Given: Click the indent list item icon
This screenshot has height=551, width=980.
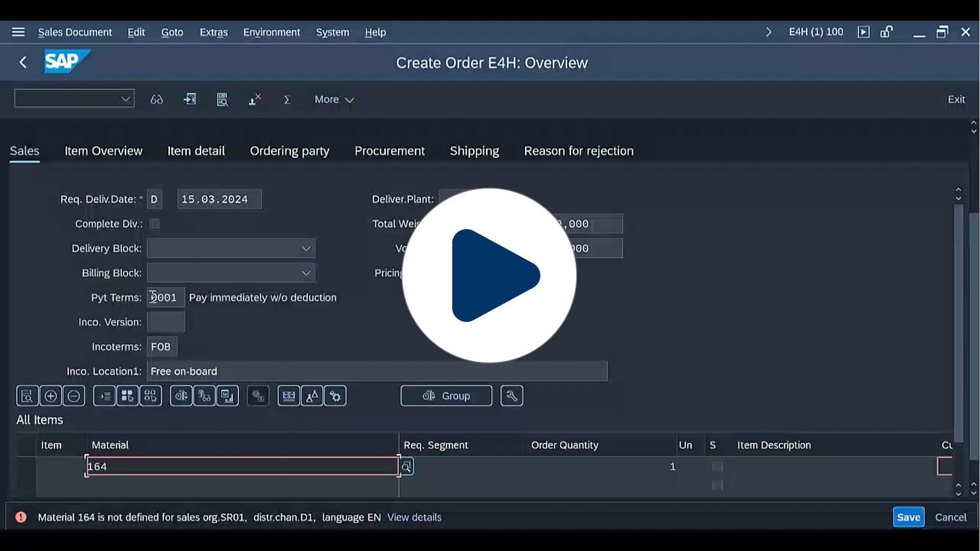Looking at the screenshot, I should coord(104,396).
